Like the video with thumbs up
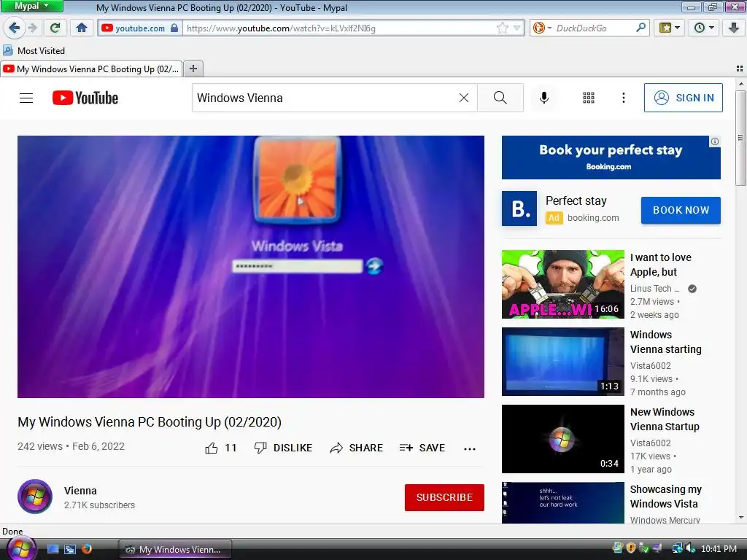The width and height of the screenshot is (747, 560). (x=220, y=448)
